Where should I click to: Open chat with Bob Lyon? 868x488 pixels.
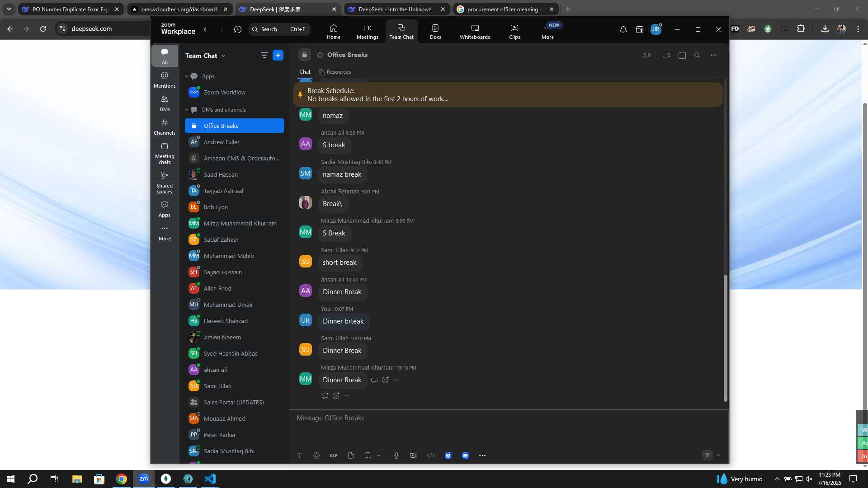click(x=234, y=207)
